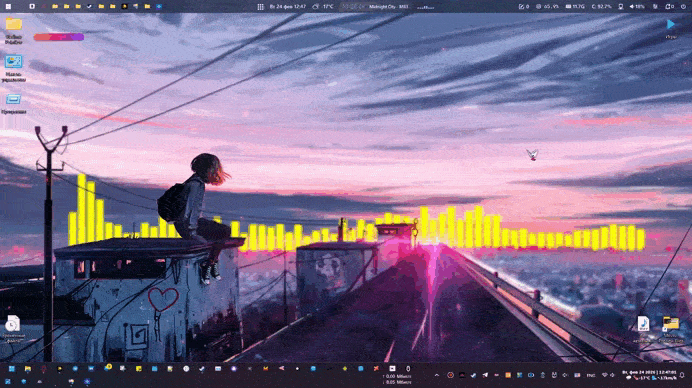Open the recycle bin counter in top bar
This screenshot has width=692, height=388.
[x=669, y=7]
